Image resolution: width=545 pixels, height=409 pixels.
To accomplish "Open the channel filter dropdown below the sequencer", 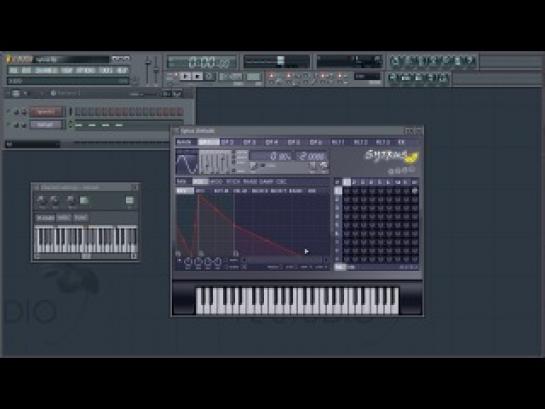I will coord(33,144).
